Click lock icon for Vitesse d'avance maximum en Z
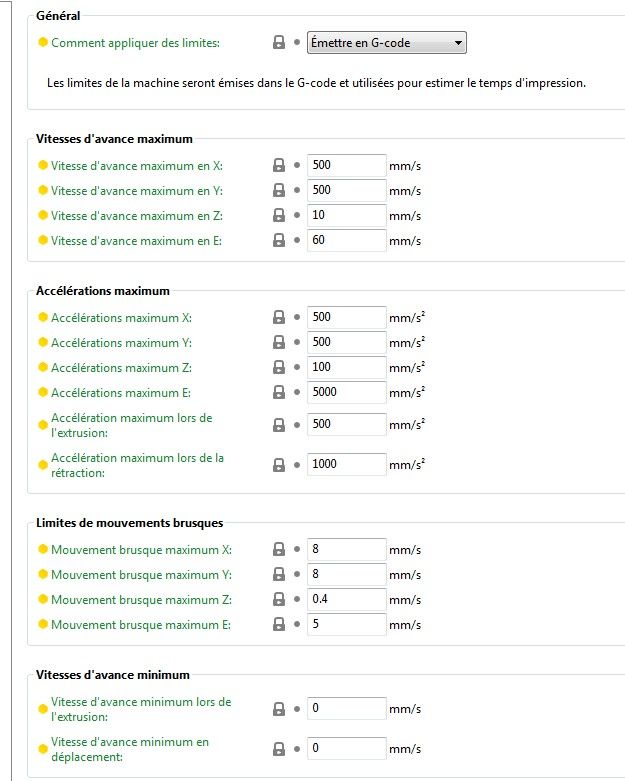625x781 pixels. pyautogui.click(x=280, y=215)
